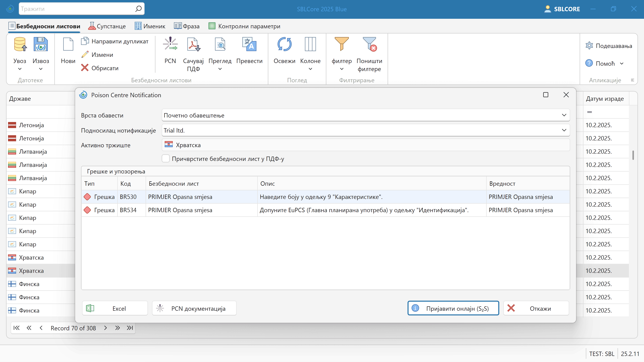Click the Save PDF (Сачувај ПДФ) icon

(193, 44)
